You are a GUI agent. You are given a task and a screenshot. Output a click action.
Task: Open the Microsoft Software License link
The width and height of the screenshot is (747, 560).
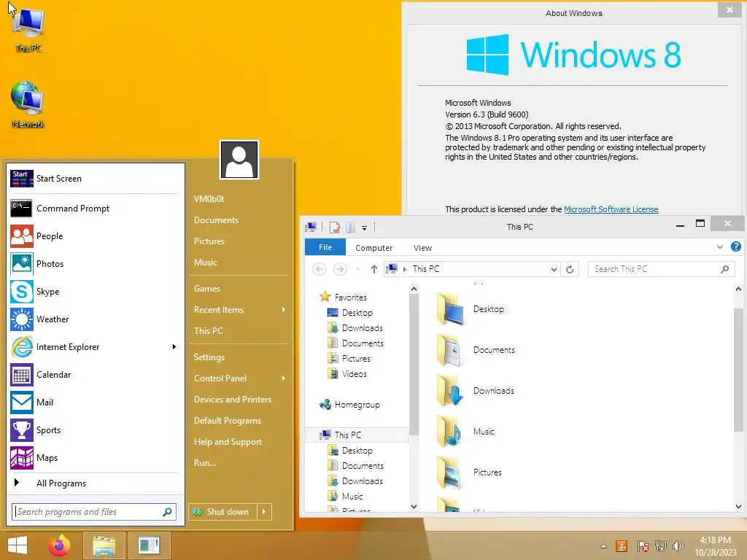tap(611, 209)
